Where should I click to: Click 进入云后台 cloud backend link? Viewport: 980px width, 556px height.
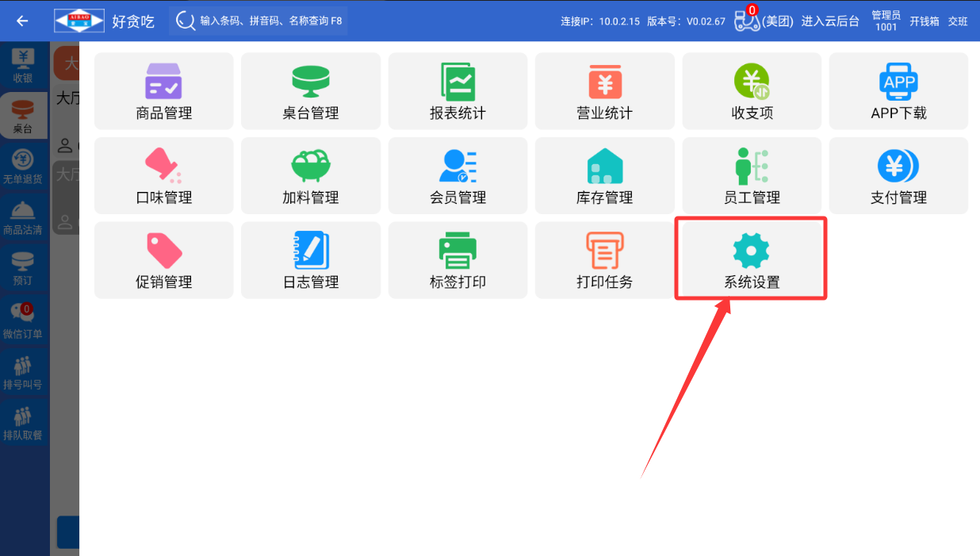pos(829,21)
